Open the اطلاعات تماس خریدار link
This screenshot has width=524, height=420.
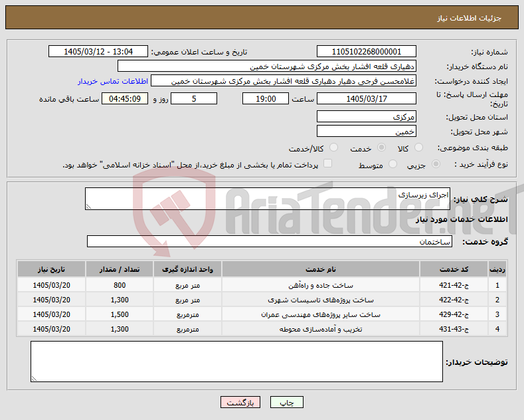coord(113,81)
